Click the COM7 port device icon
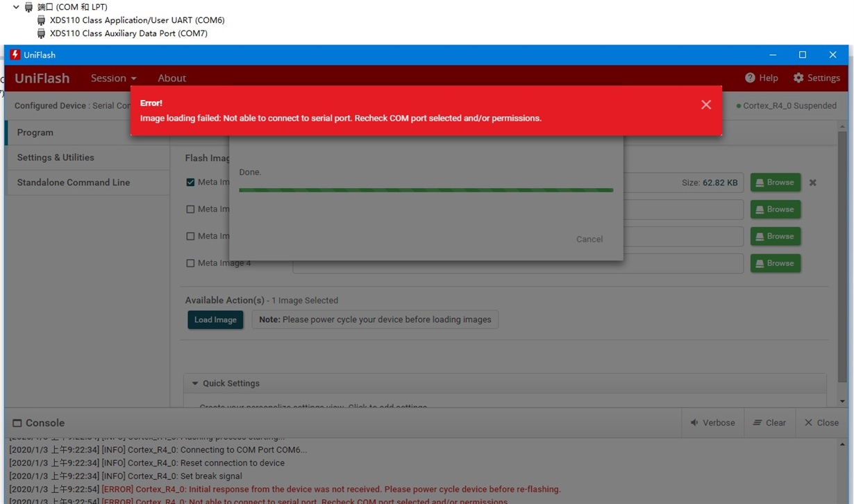 [42, 33]
